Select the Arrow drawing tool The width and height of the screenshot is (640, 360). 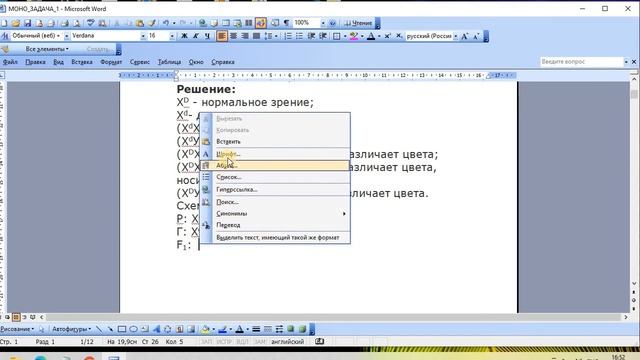coord(110,329)
